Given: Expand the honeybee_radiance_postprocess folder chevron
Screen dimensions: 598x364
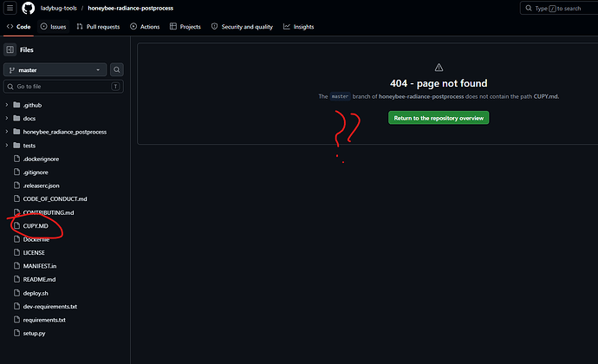Looking at the screenshot, I should (x=6, y=132).
